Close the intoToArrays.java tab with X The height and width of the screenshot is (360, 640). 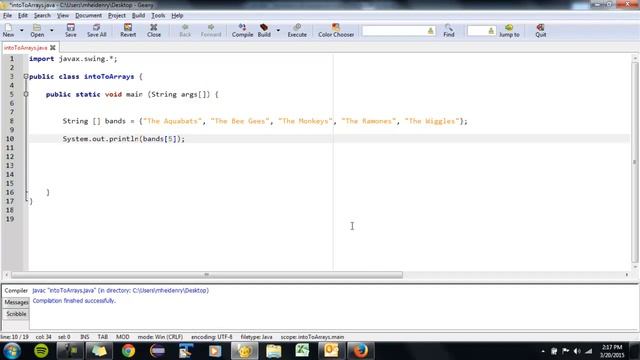tap(53, 48)
